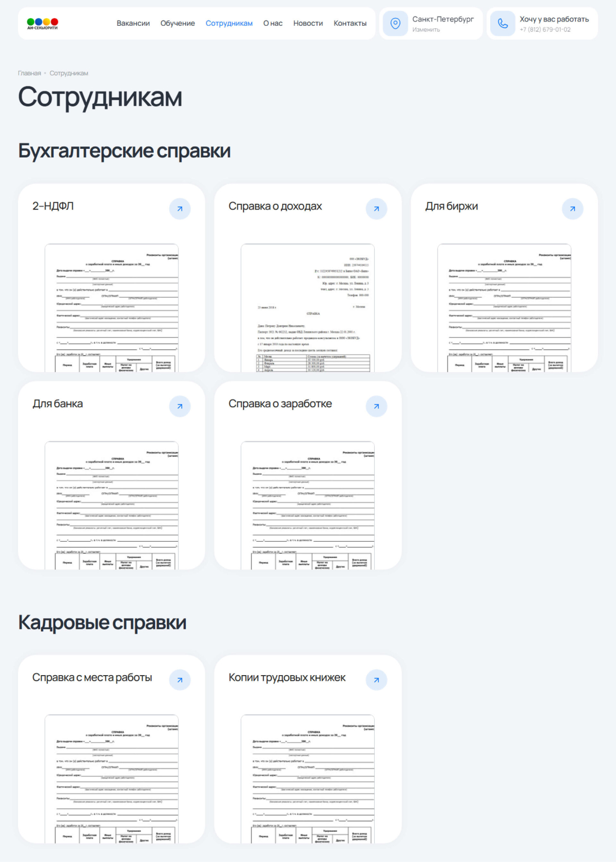Click the Санкт-Петербург city label
This screenshot has height=862, width=616.
[443, 19]
